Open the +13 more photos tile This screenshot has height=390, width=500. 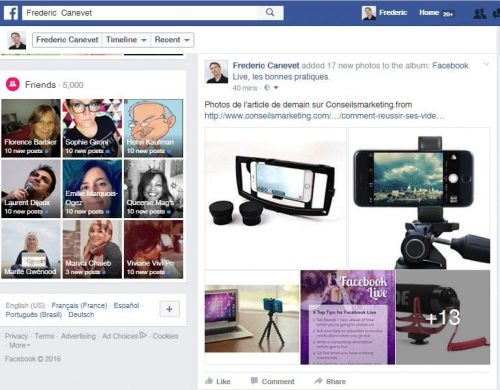tap(443, 317)
